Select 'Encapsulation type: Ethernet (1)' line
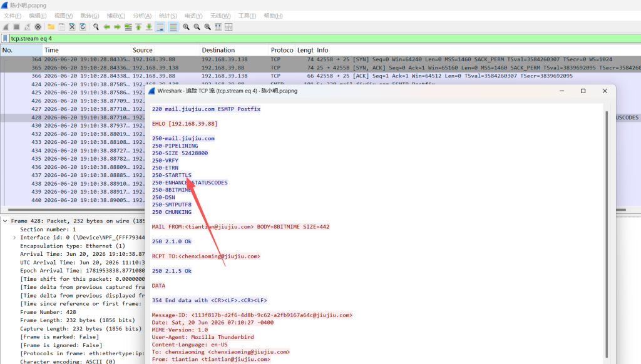The width and height of the screenshot is (641, 364). coord(73,246)
